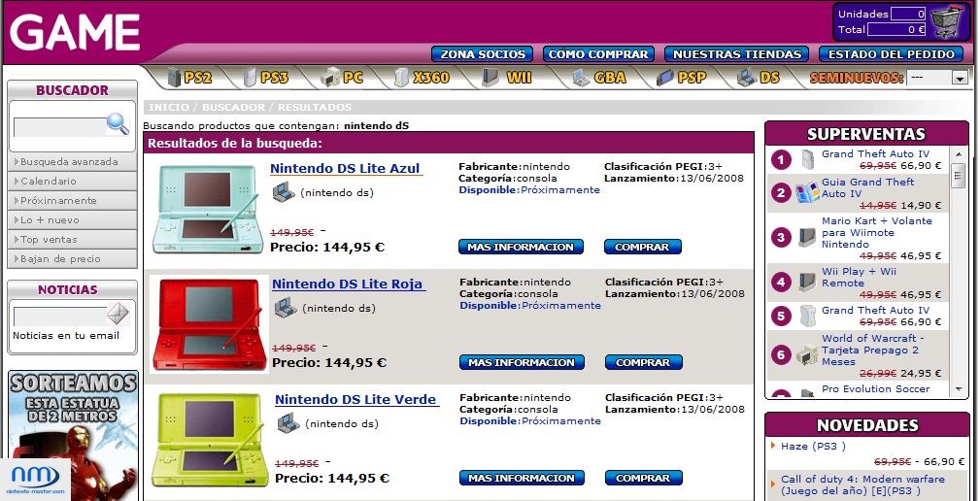Image resolution: width=980 pixels, height=501 pixels.
Task: Open Nintendo DS Lite Verde link
Action: point(356,400)
